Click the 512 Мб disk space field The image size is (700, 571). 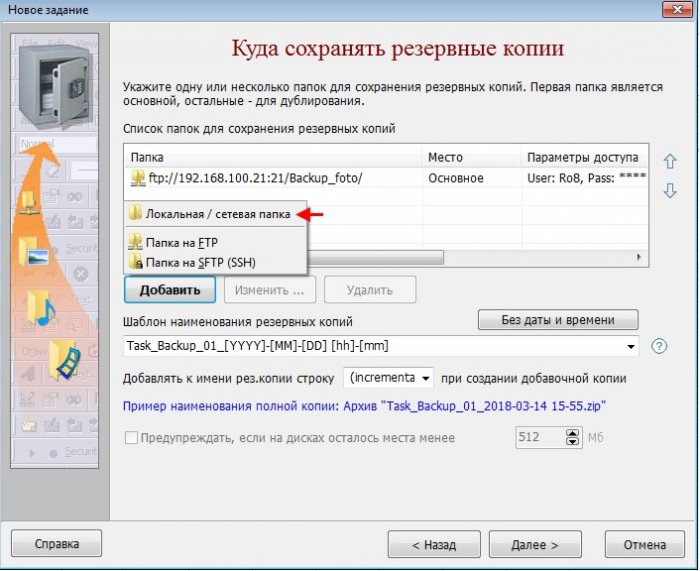[539, 437]
